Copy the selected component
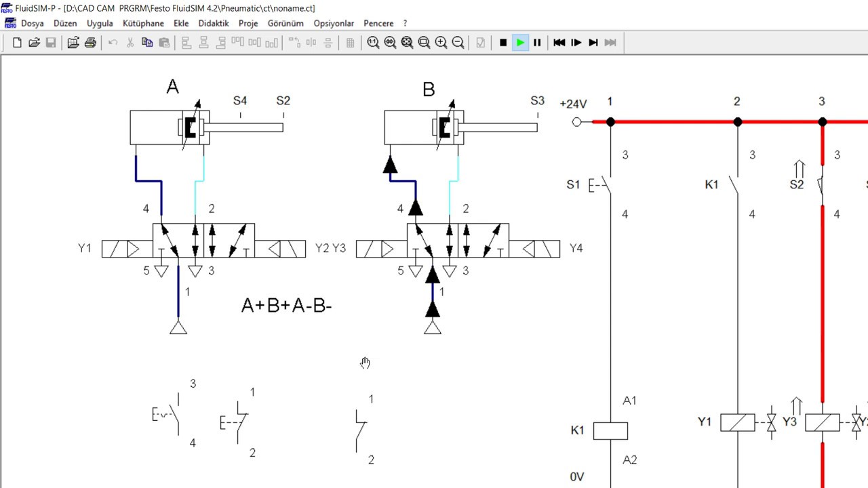The width and height of the screenshot is (868, 488). (146, 42)
